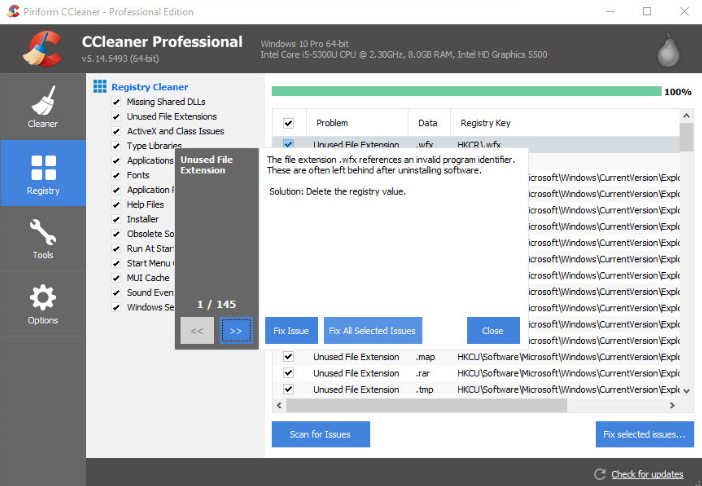Click the horizontal scroll left arrow
The image size is (702, 486).
pyautogui.click(x=279, y=405)
